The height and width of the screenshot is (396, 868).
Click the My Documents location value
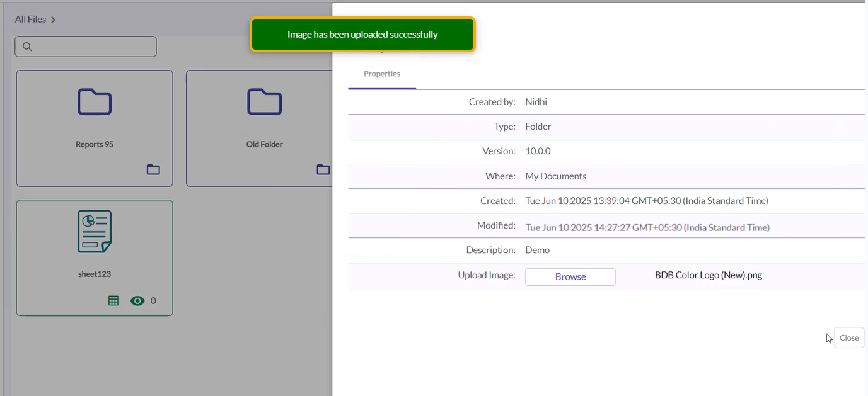556,176
